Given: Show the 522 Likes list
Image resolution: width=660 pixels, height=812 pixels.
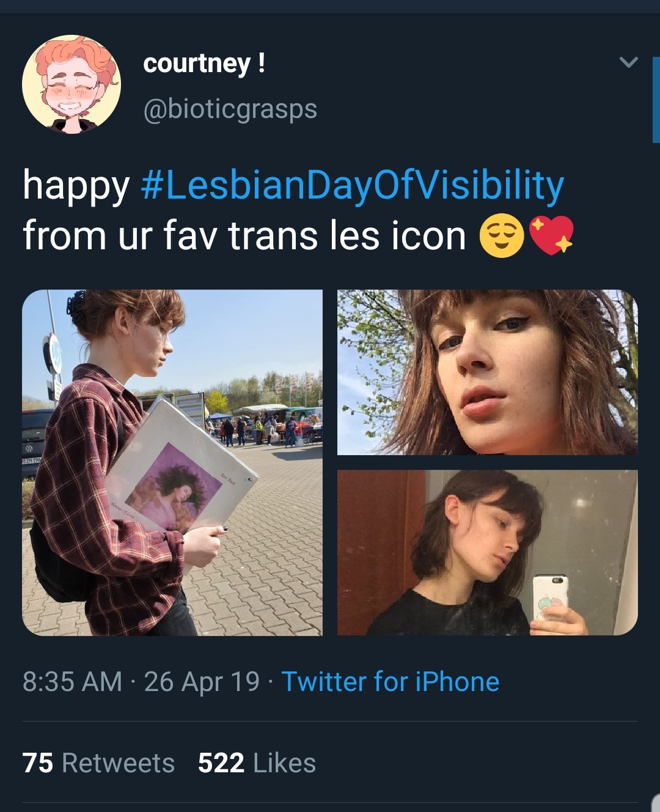Looking at the screenshot, I should pos(257,763).
